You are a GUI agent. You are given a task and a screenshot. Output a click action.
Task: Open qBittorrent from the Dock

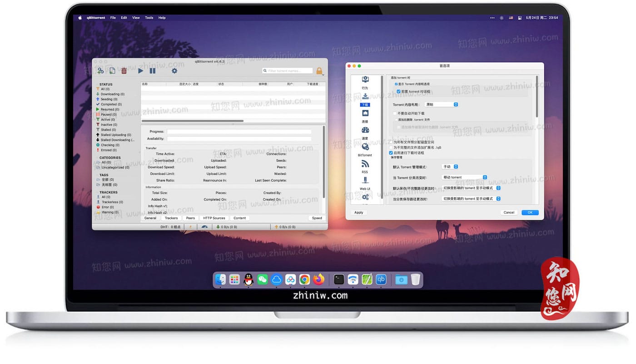point(381,280)
